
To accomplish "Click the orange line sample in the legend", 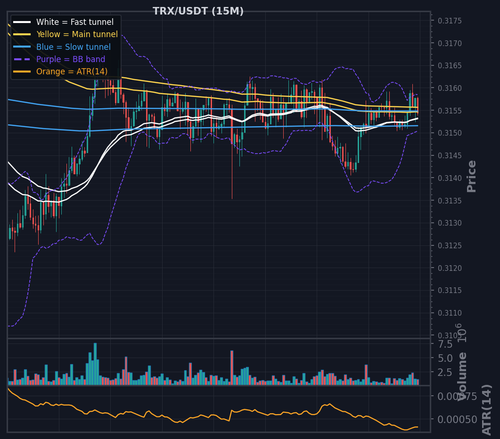I will tap(22, 72).
